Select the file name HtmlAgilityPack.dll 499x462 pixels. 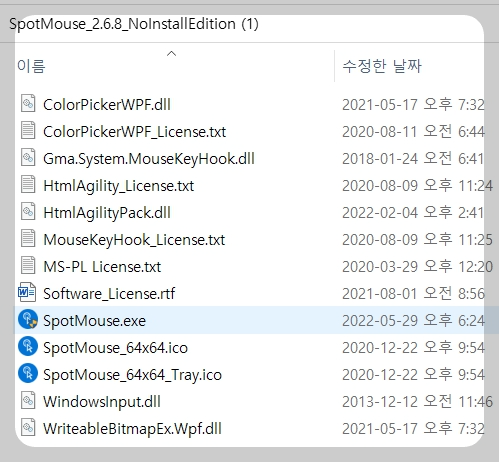[x=107, y=213]
